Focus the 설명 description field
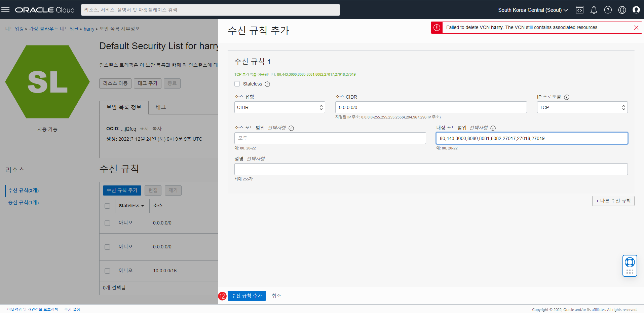Image resolution: width=644 pixels, height=313 pixels. click(x=431, y=169)
